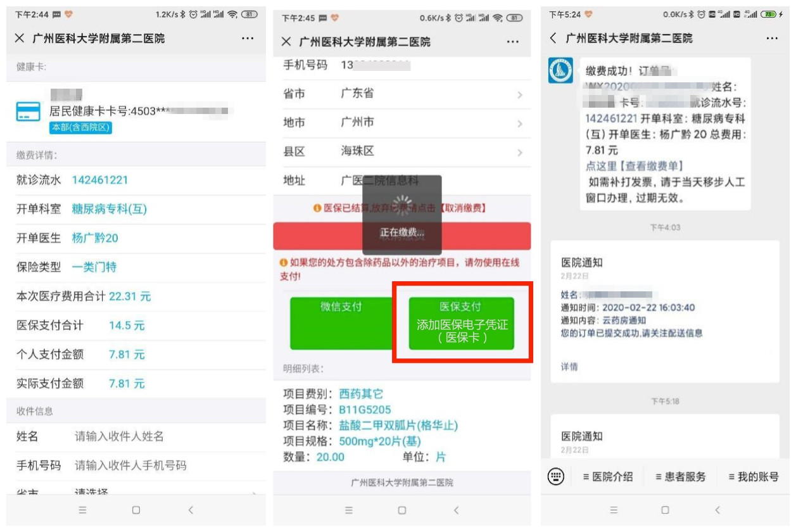This screenshot has width=796, height=532.
Task: Open the 患者服务 bottom menu
Action: coord(680,476)
